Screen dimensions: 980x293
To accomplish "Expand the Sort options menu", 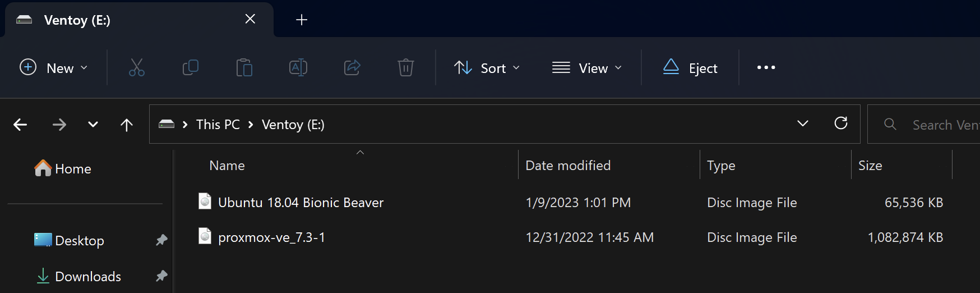I will point(487,67).
